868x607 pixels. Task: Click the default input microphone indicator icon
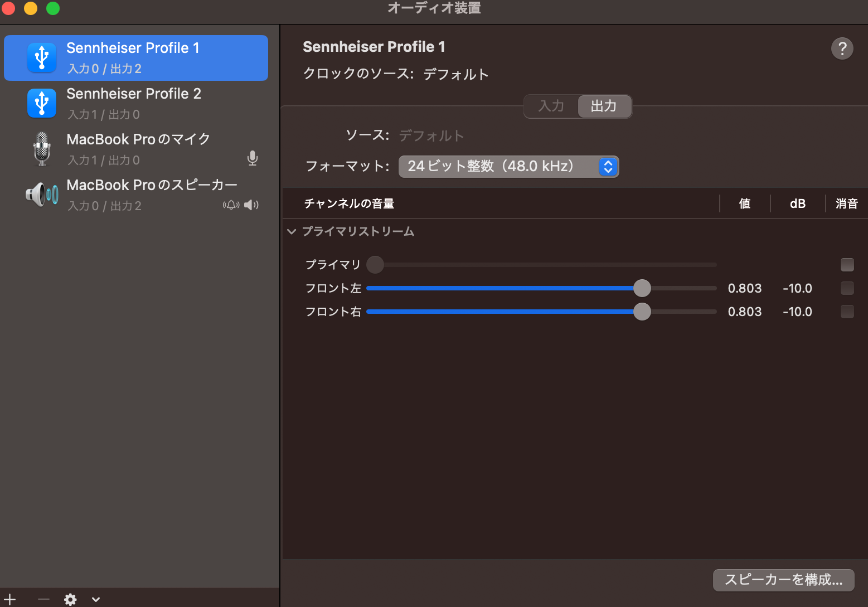point(253,159)
